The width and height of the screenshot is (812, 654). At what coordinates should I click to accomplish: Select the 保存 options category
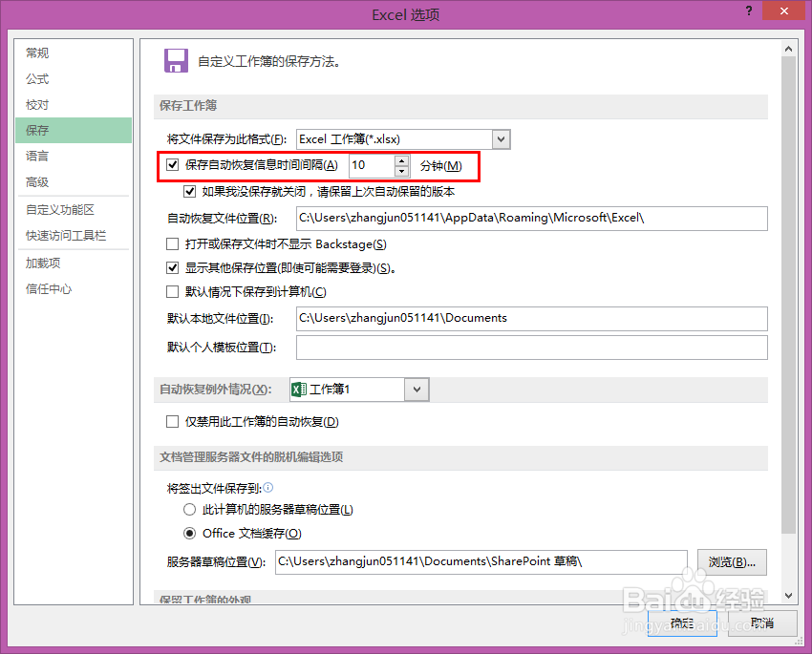point(74,131)
